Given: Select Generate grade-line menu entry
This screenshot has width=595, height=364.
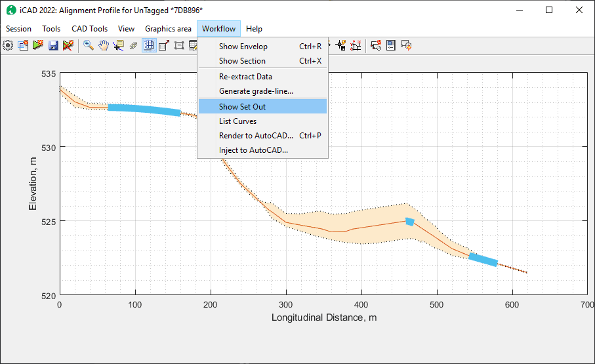Looking at the screenshot, I should pyautogui.click(x=256, y=91).
